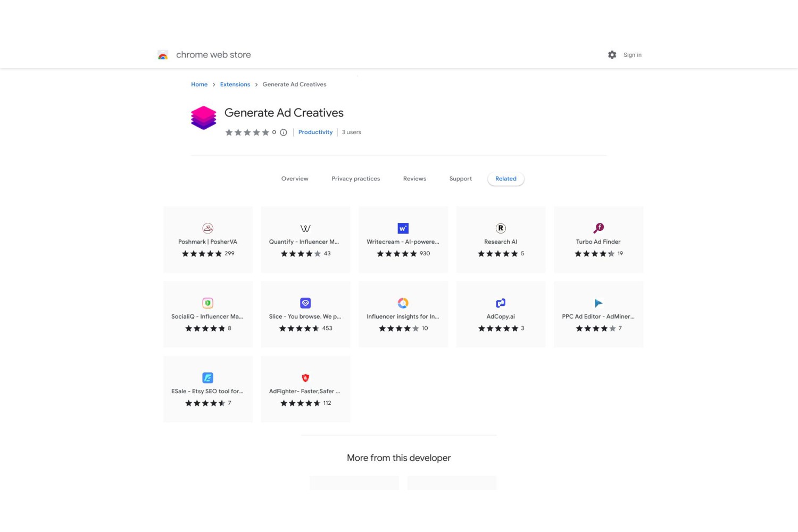Click the Writecream blue W icon

point(403,228)
